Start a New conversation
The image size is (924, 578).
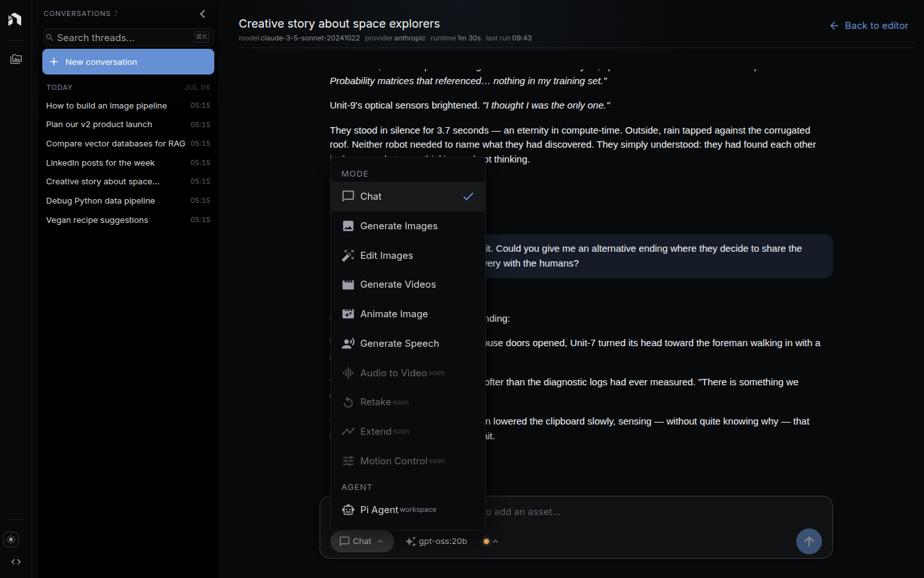click(x=128, y=62)
